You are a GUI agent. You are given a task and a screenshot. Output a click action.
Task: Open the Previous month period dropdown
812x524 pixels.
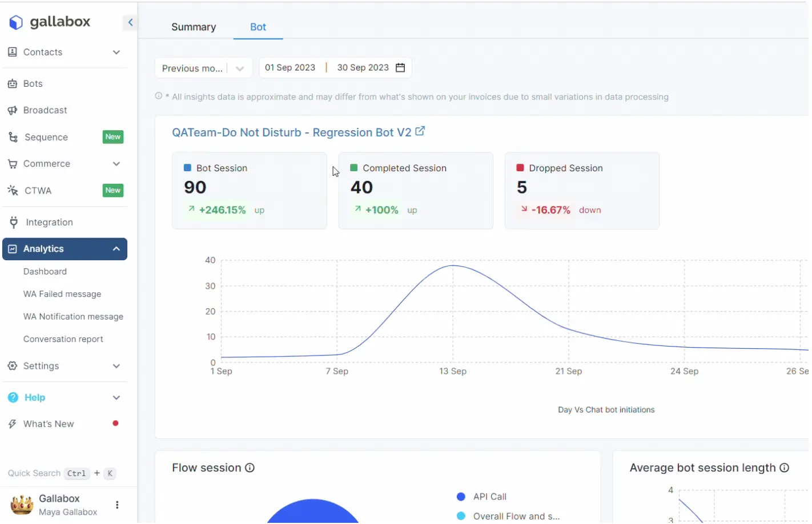click(x=203, y=68)
